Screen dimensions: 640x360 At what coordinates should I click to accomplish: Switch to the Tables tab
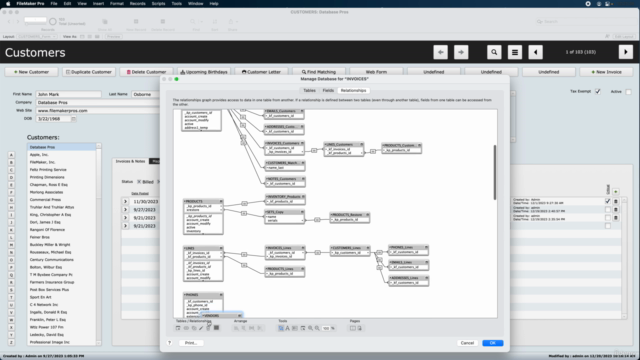(309, 91)
